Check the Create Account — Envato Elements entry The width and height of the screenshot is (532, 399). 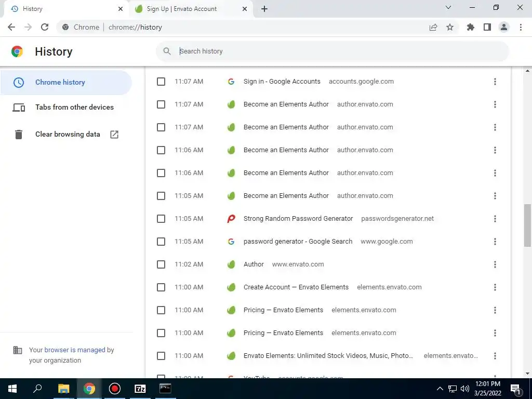click(161, 287)
